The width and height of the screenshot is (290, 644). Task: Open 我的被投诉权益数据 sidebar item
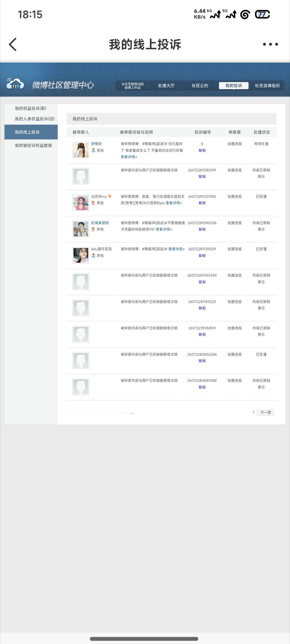click(x=34, y=145)
